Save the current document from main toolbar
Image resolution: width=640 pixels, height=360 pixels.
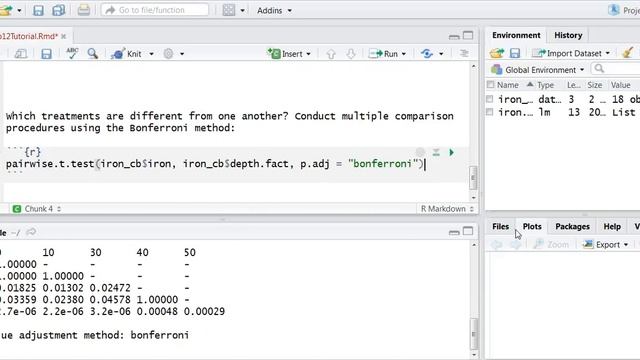pyautogui.click(x=38, y=10)
